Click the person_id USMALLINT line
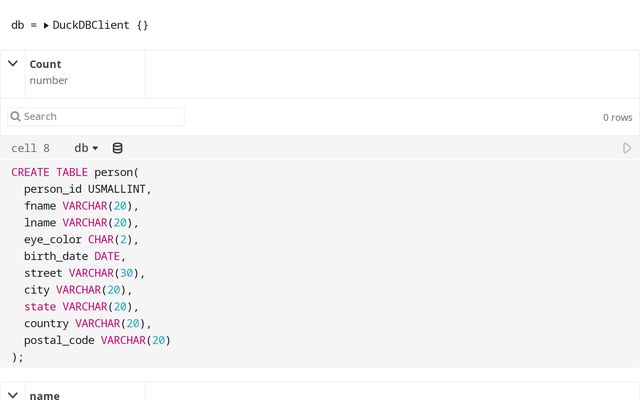The height and width of the screenshot is (400, 640). 87,189
